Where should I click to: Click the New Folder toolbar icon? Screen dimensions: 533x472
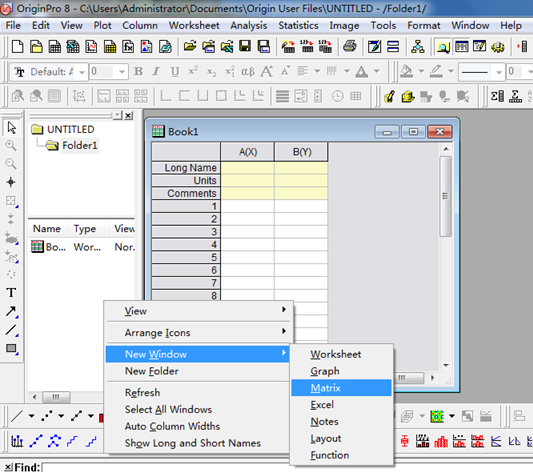click(x=36, y=47)
